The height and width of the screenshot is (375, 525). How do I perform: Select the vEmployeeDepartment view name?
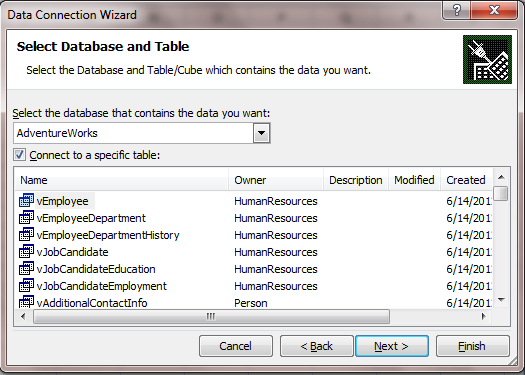(91, 218)
